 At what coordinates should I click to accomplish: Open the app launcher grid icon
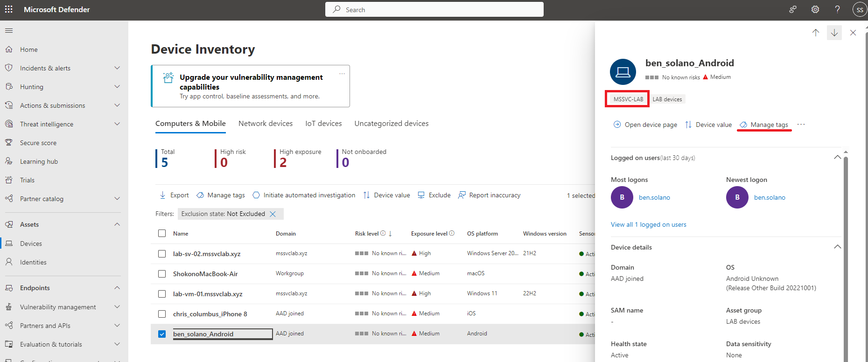pyautogui.click(x=9, y=9)
